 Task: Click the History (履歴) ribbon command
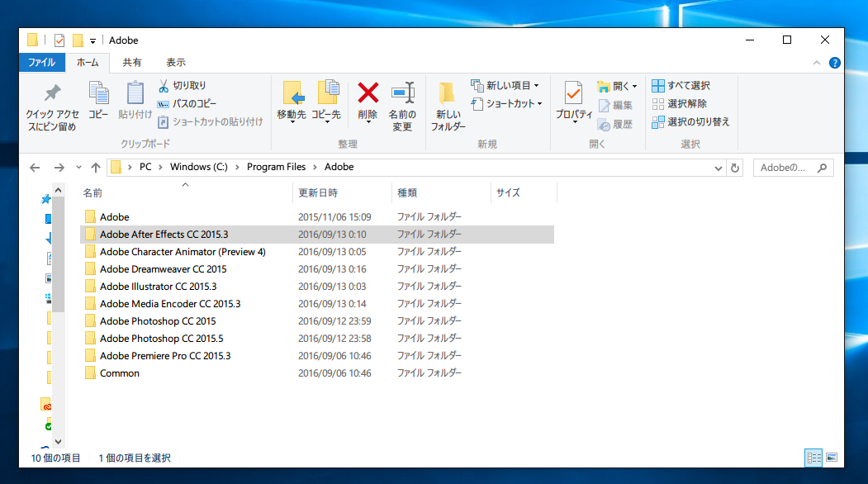615,125
